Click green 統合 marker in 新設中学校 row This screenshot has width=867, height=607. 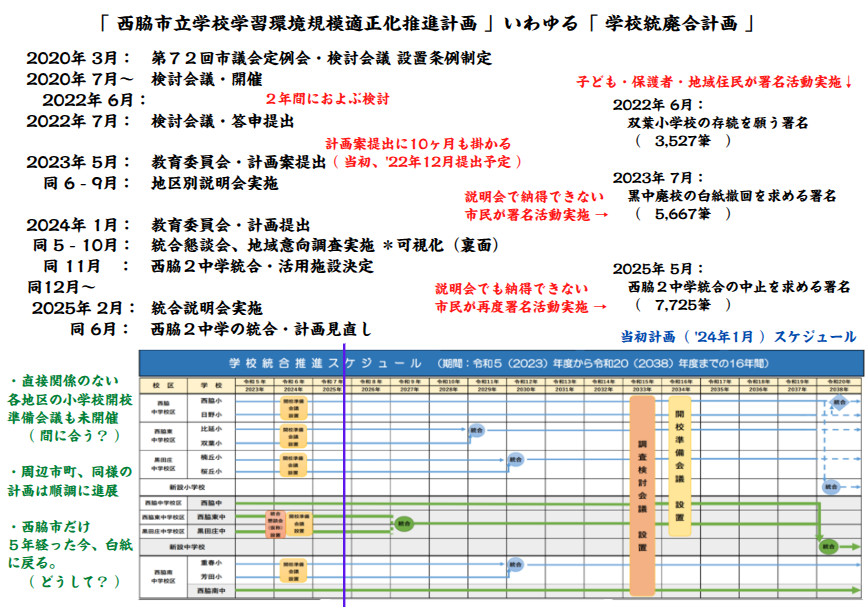[828, 547]
